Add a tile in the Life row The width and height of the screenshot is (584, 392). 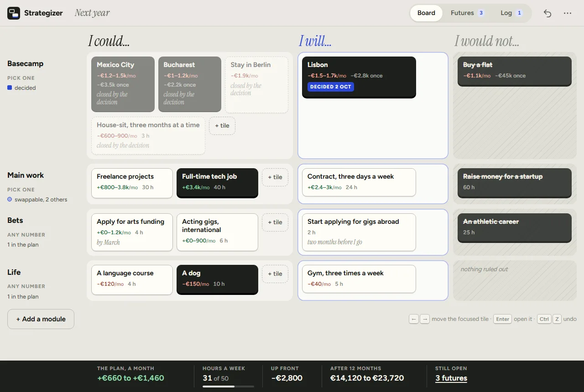pos(275,274)
